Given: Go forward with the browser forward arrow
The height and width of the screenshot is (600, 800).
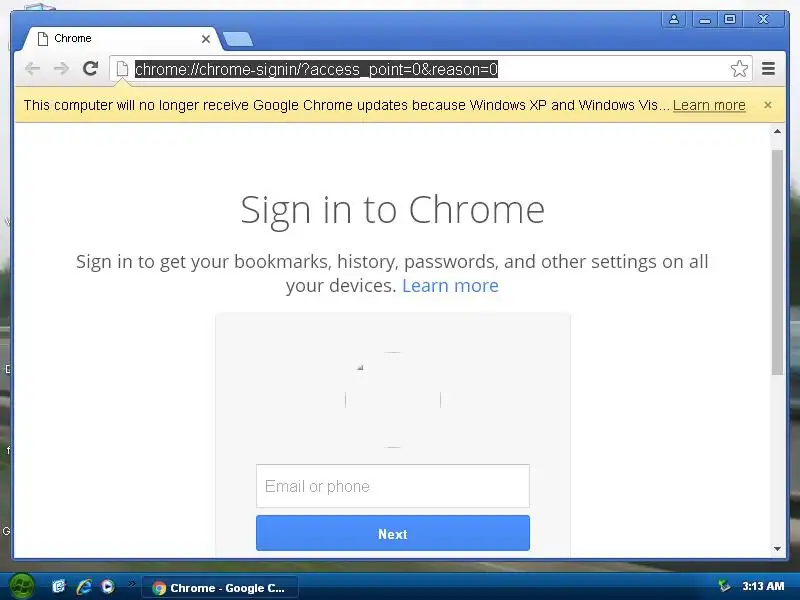Looking at the screenshot, I should coord(62,68).
